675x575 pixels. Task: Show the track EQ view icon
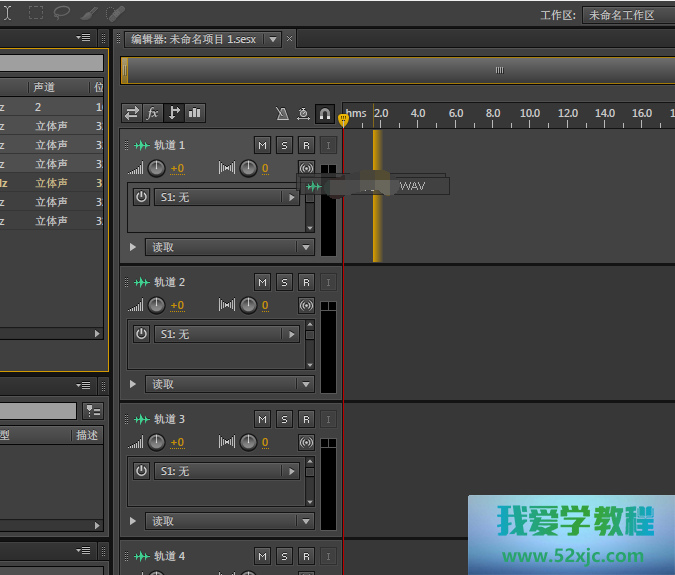[x=195, y=113]
